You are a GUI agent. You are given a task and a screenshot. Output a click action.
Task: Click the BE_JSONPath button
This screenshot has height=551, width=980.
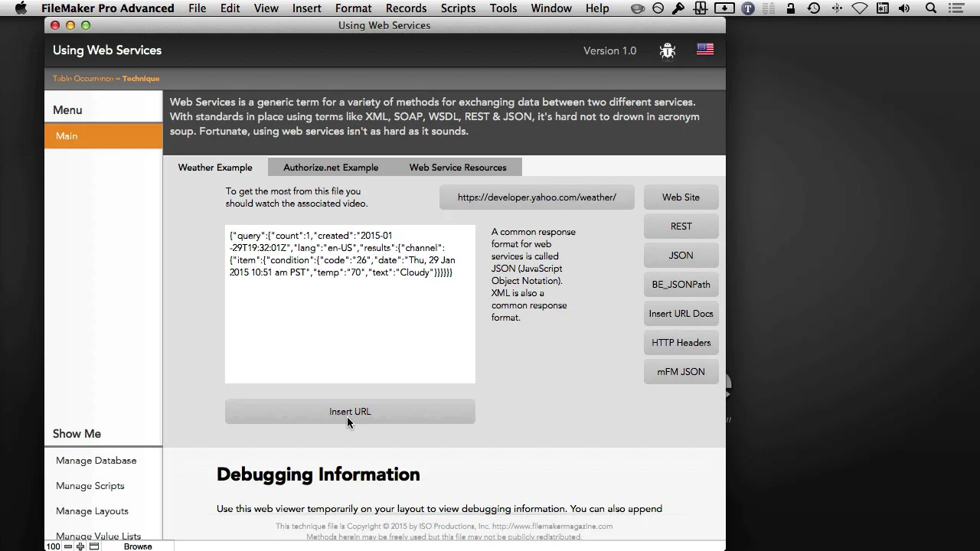pos(681,285)
